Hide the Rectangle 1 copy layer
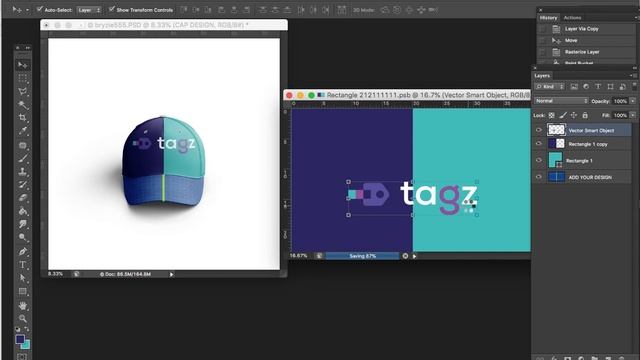 point(538,144)
